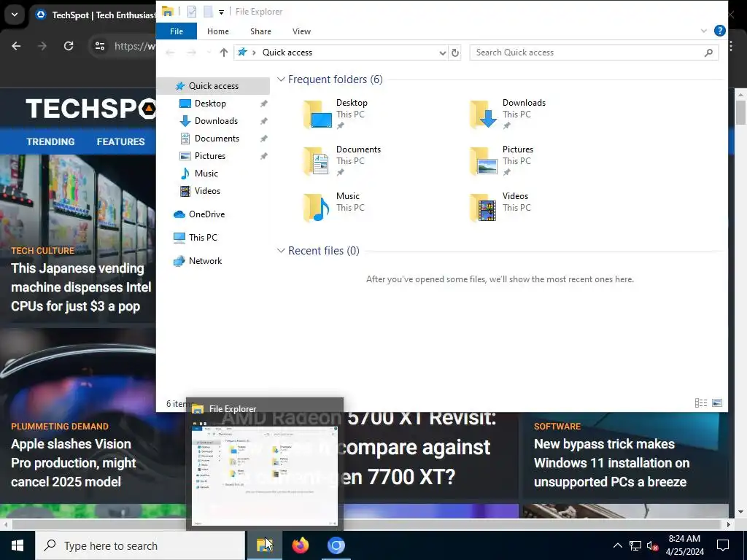Click the File Explorer taskbar preview thumbnail
Viewport: 747px width, 560px height.
point(264,475)
